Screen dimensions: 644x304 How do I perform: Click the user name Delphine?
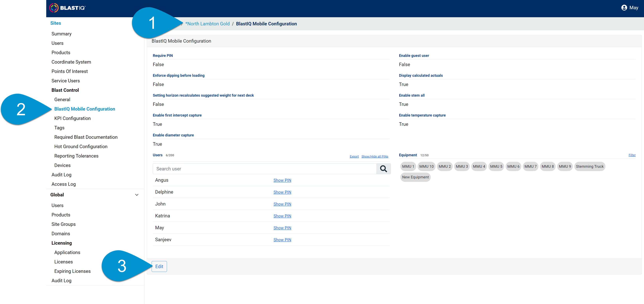click(x=164, y=192)
